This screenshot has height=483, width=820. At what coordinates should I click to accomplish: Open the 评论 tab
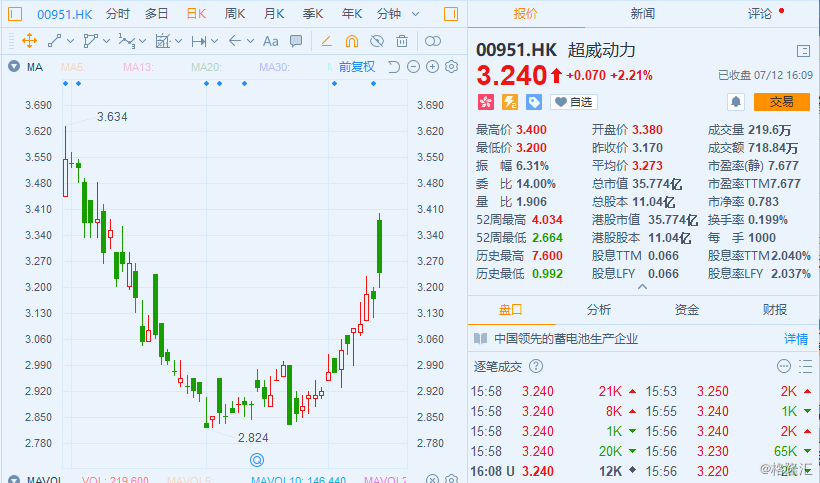760,14
